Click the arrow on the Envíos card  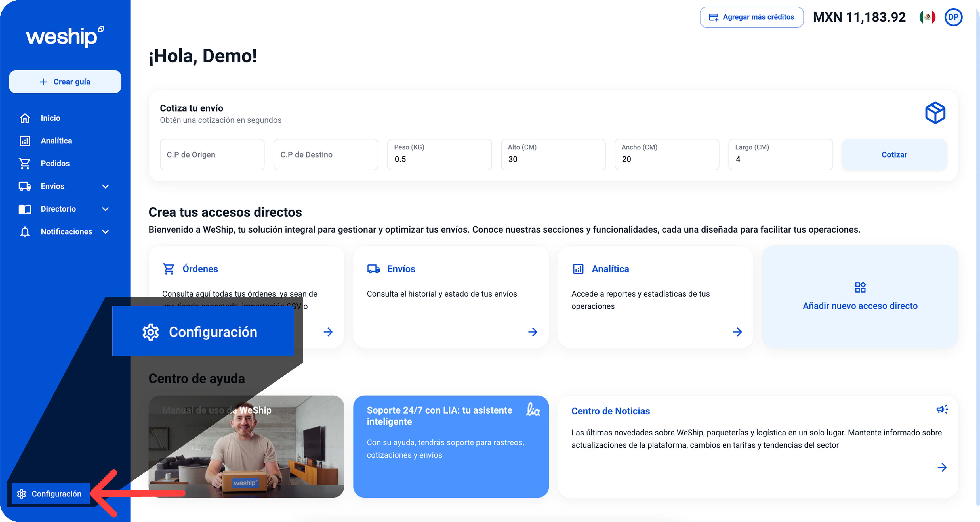click(533, 332)
